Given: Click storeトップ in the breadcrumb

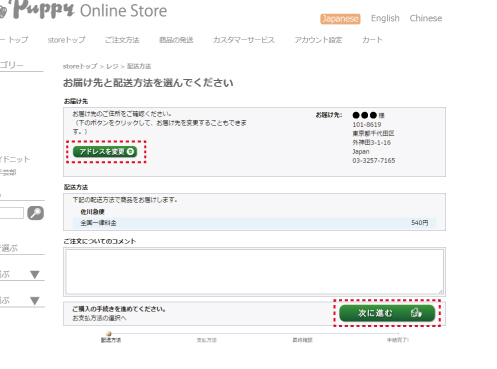Looking at the screenshot, I should point(80,66).
